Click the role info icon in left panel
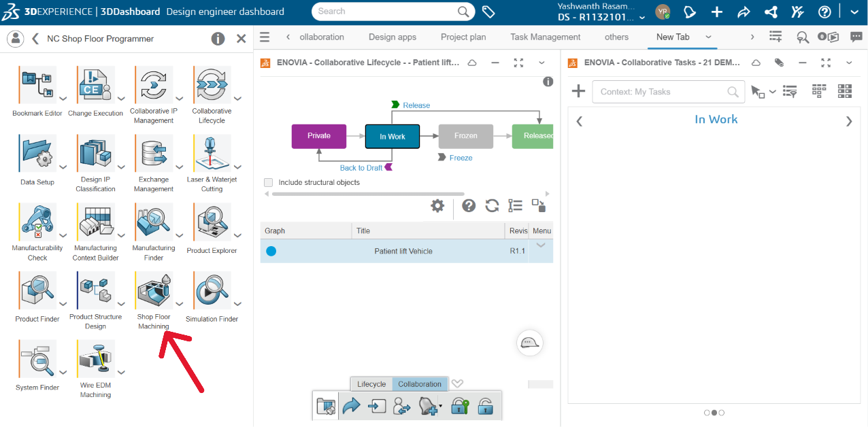This screenshot has height=427, width=868. (218, 39)
